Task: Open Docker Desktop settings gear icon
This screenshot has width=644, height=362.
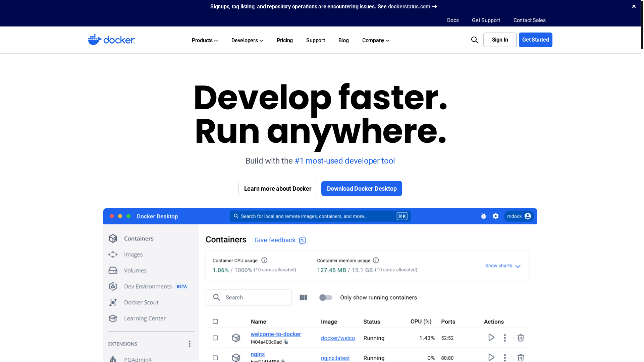Action: point(495,216)
